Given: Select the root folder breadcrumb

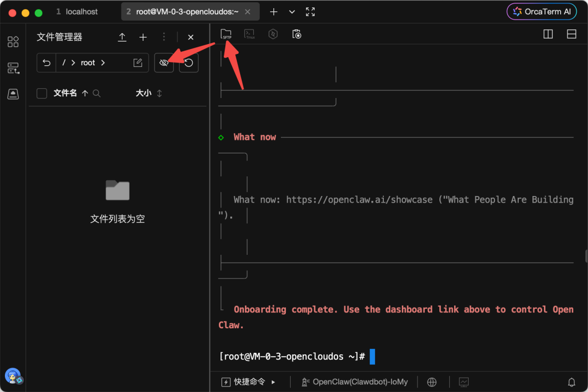Looking at the screenshot, I should 88,63.
